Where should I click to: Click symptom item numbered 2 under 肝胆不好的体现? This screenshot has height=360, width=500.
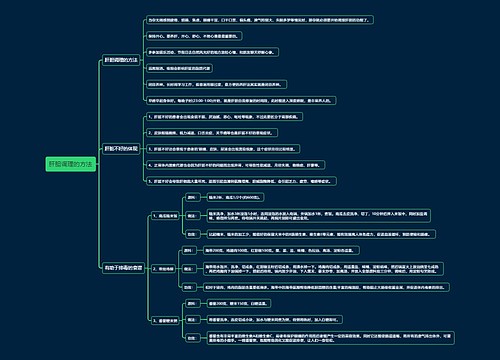212,133
